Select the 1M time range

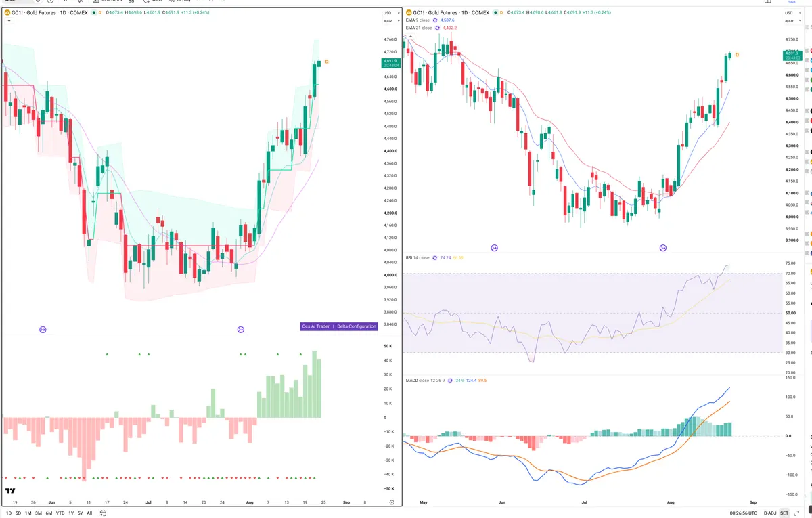click(x=28, y=513)
